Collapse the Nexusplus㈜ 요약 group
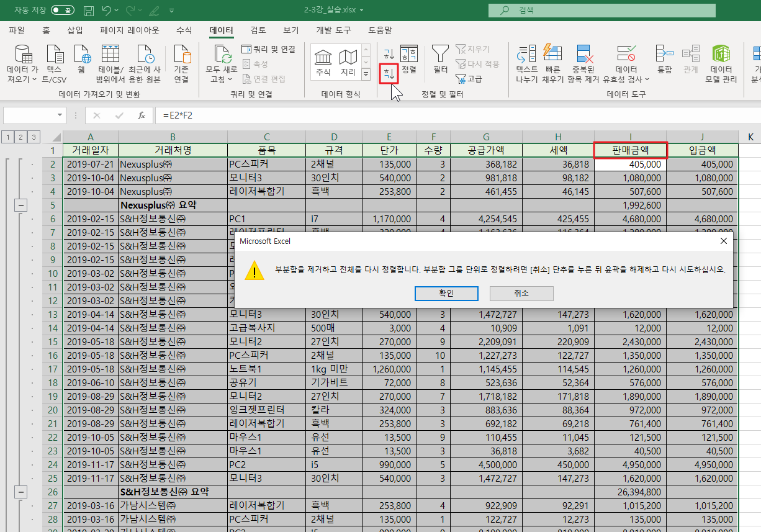 [20, 205]
